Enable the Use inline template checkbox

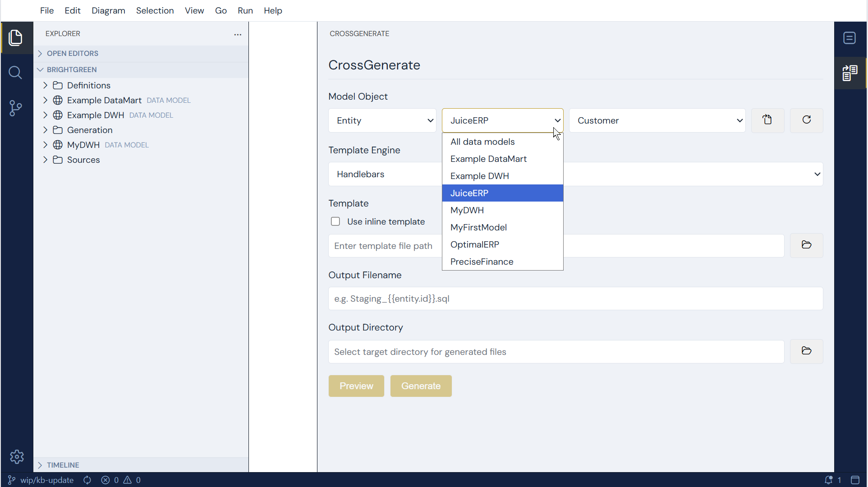tap(335, 221)
